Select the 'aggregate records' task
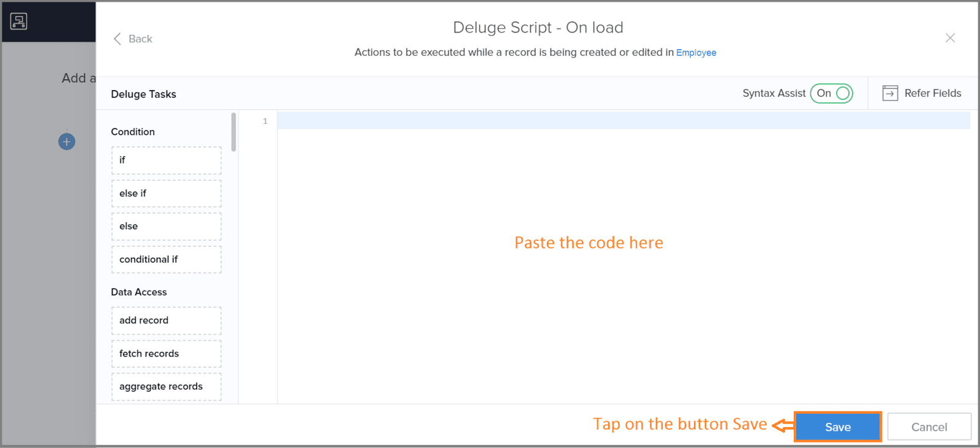980x448 pixels. 166,387
